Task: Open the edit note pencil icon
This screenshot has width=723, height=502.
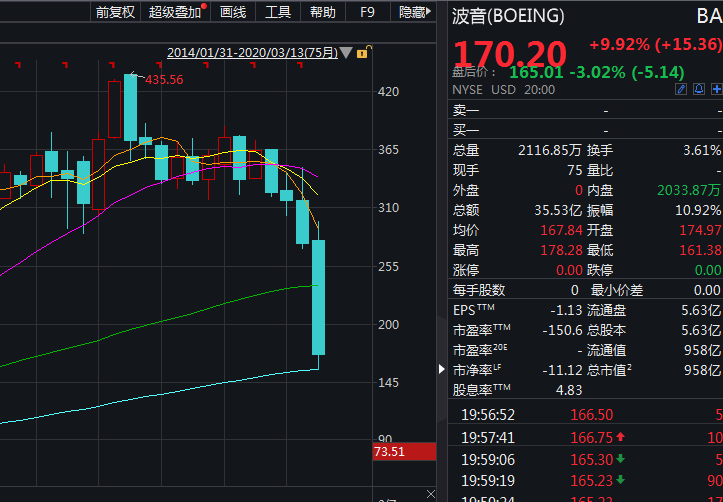Action: click(681, 89)
